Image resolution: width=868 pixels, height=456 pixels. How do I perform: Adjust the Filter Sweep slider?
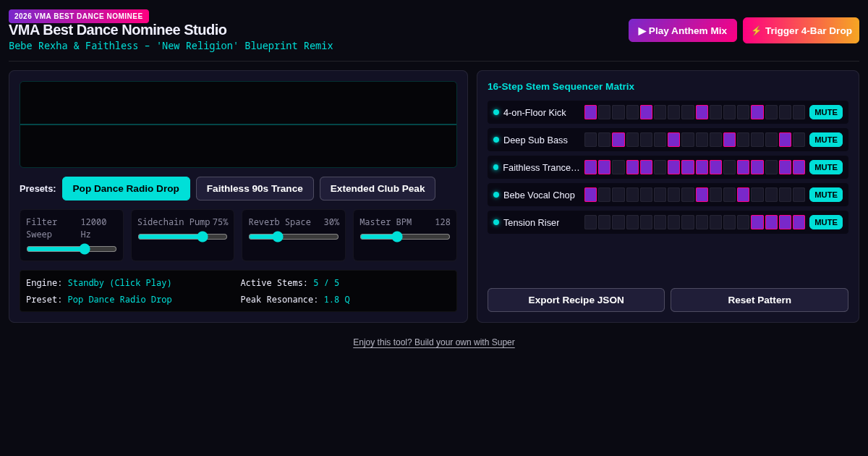coord(72,249)
